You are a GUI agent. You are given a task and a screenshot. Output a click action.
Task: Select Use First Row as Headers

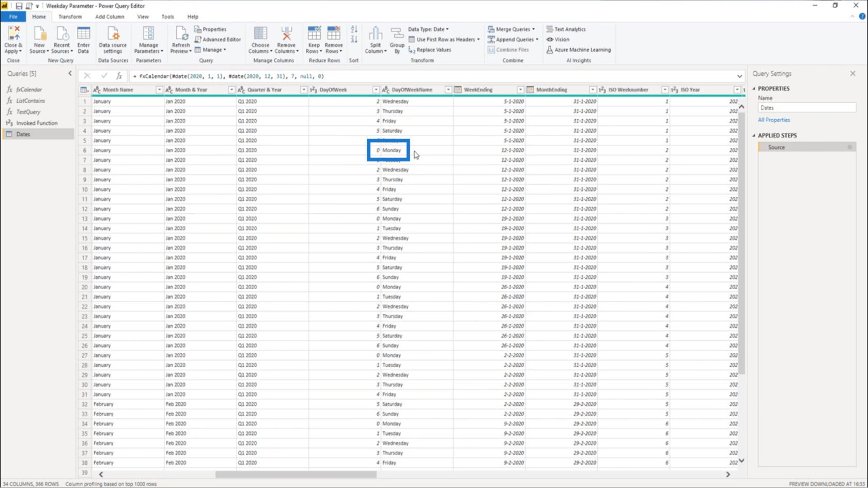click(x=444, y=39)
